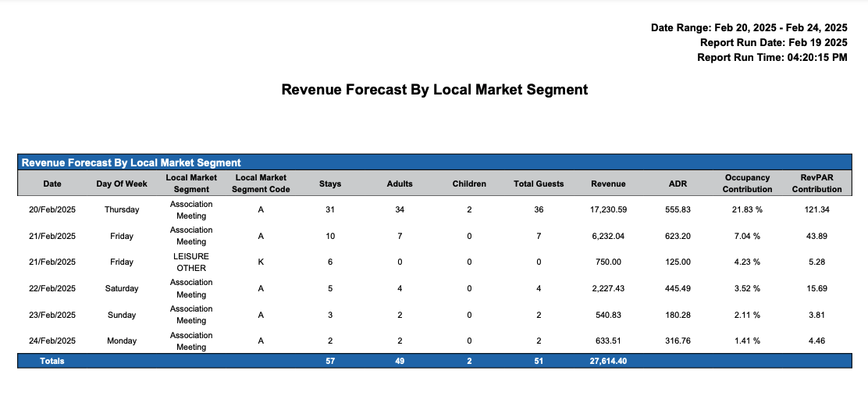Viewport: 868px width, 410px height.
Task: Select the Occupancy Contribution column header
Action: coord(747,184)
